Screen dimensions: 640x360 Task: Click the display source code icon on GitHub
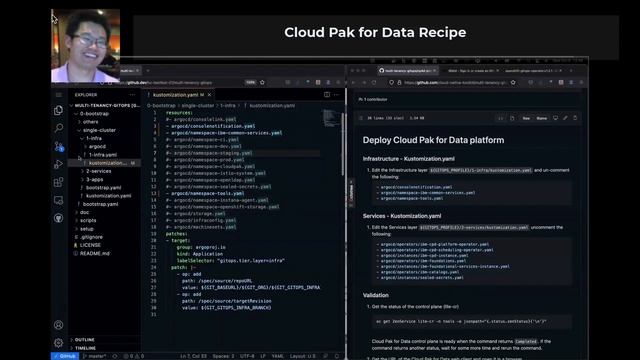click(500, 118)
